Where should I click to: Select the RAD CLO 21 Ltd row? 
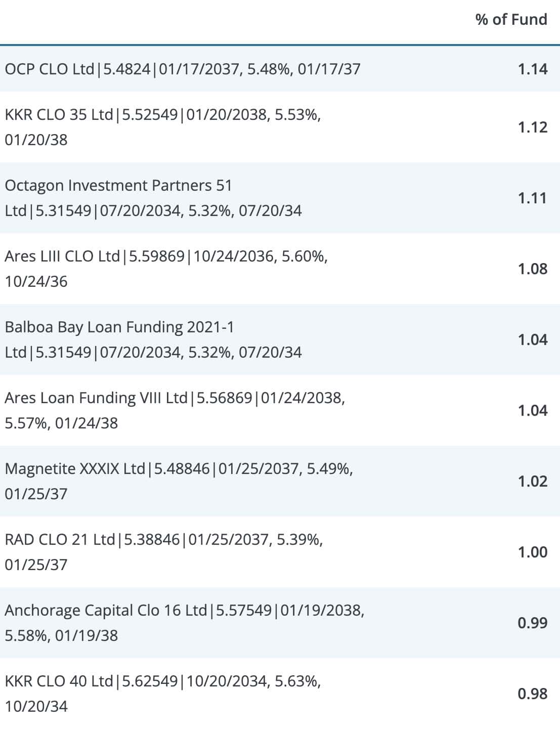280,552
